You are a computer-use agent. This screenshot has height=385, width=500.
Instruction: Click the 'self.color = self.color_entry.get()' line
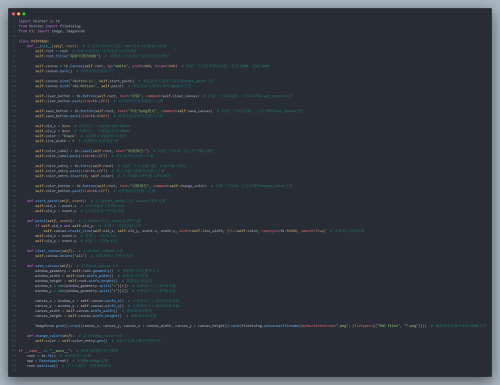98,341
